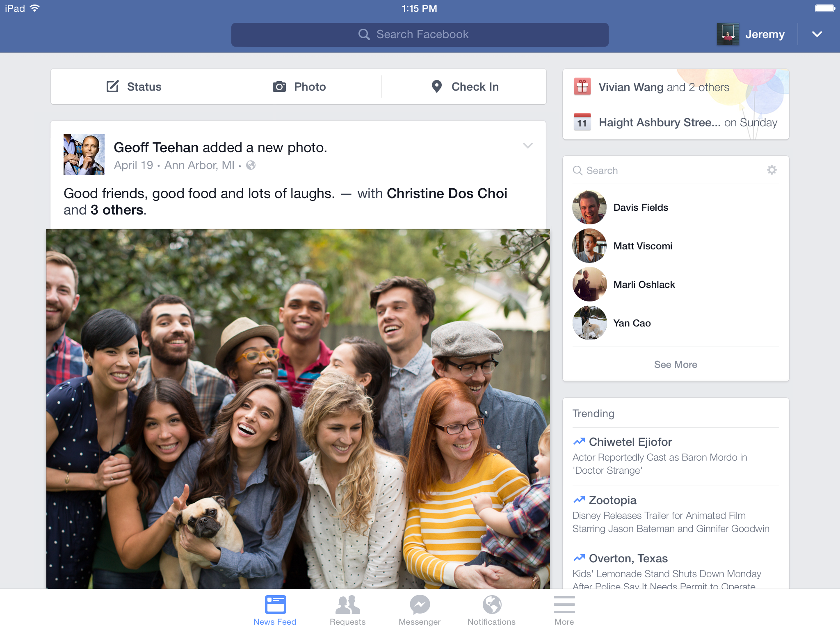Click the birthday gift icon

point(582,87)
